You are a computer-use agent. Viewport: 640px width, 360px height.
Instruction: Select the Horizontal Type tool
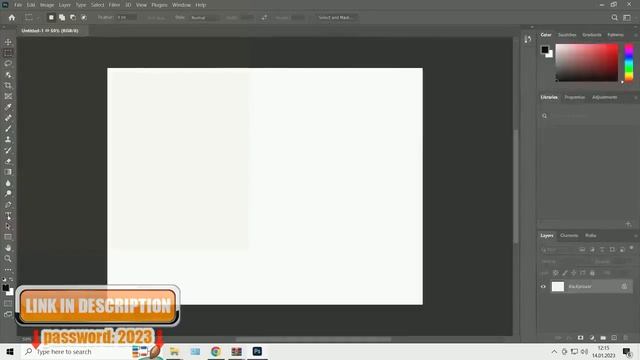click(x=8, y=216)
